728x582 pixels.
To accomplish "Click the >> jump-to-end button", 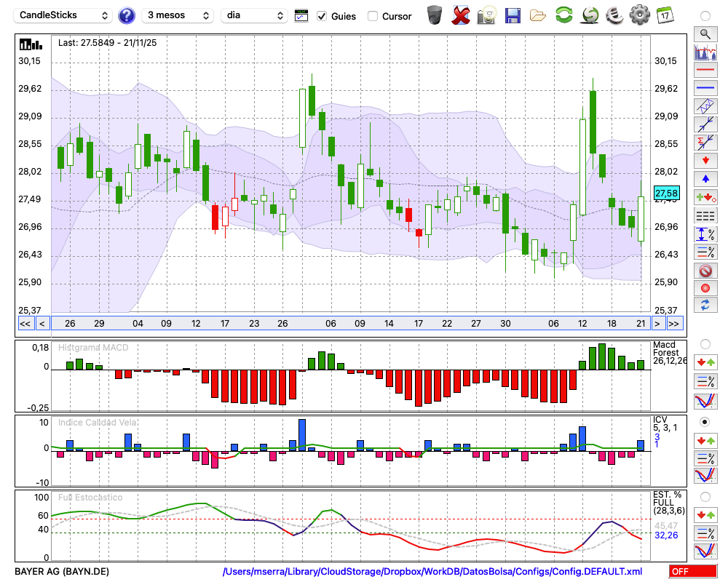I will (x=674, y=324).
